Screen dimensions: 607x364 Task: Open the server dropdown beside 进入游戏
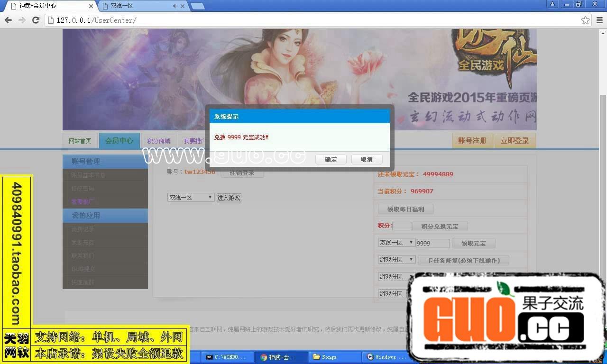[191, 197]
